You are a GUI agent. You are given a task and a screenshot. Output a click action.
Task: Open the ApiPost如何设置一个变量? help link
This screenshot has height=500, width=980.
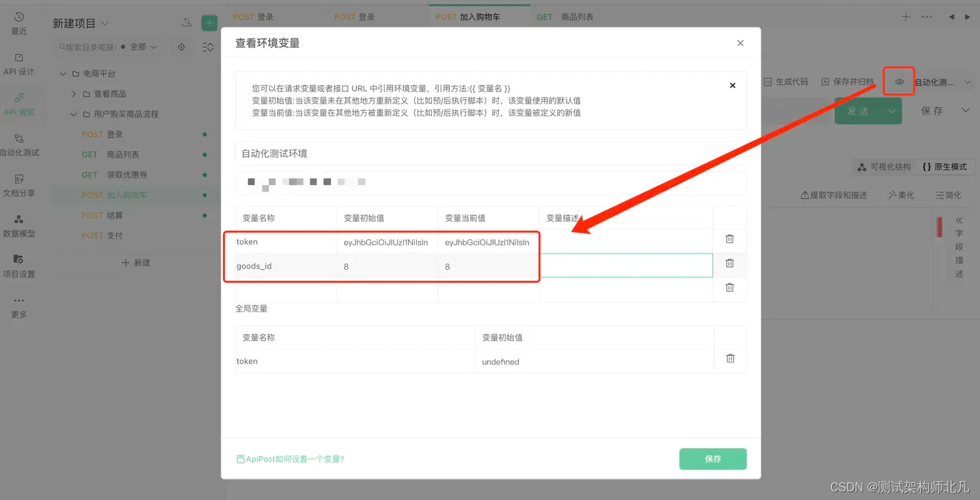click(290, 459)
